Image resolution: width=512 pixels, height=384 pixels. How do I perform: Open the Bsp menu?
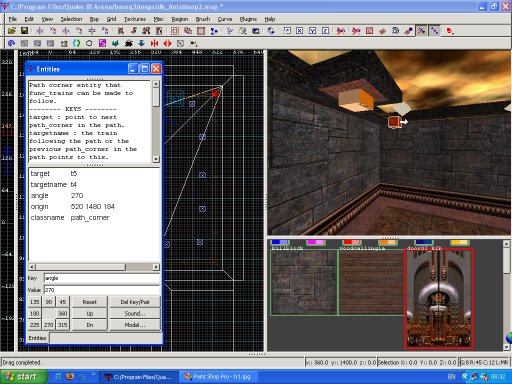tap(94, 19)
